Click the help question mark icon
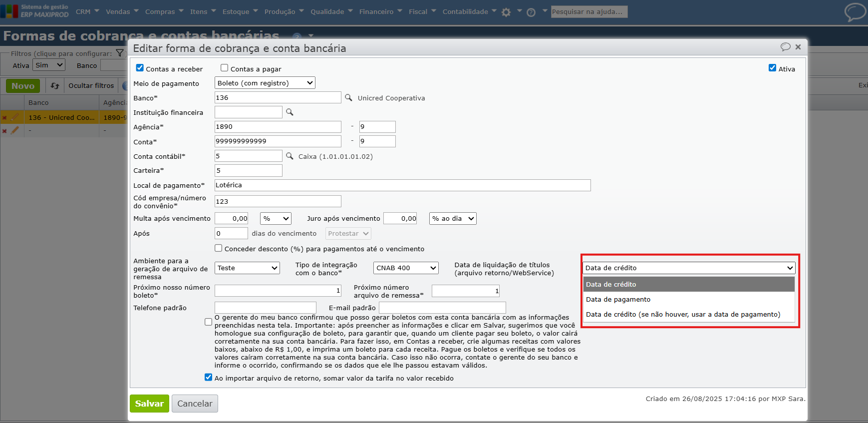Image resolution: width=868 pixels, height=423 pixels. click(x=531, y=12)
